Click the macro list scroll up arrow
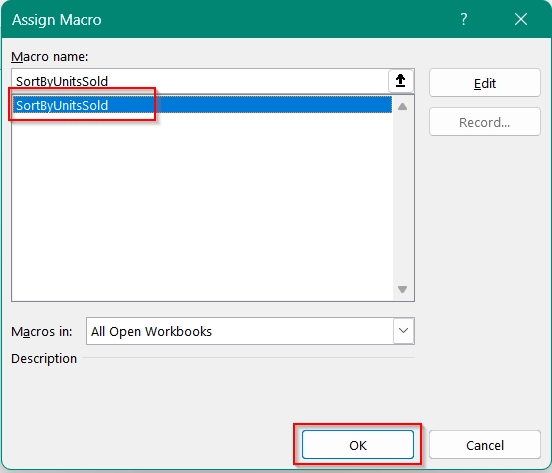The width and height of the screenshot is (552, 473). [402, 107]
